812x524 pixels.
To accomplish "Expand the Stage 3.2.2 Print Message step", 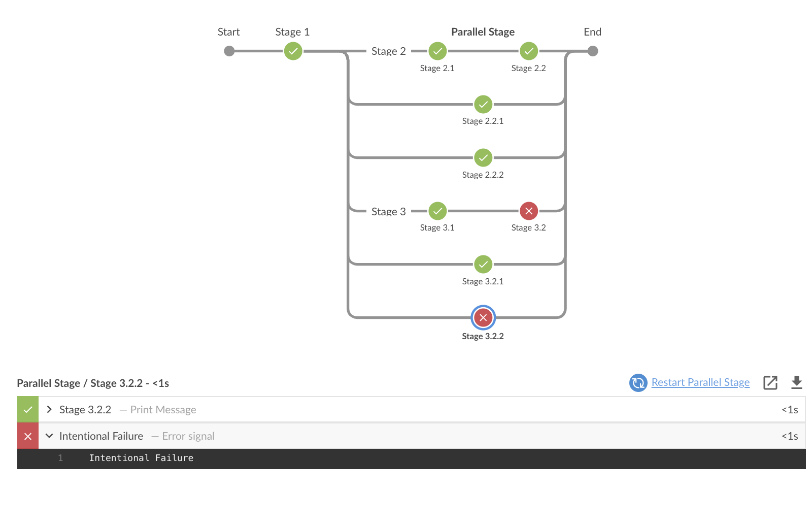I will pyautogui.click(x=49, y=410).
